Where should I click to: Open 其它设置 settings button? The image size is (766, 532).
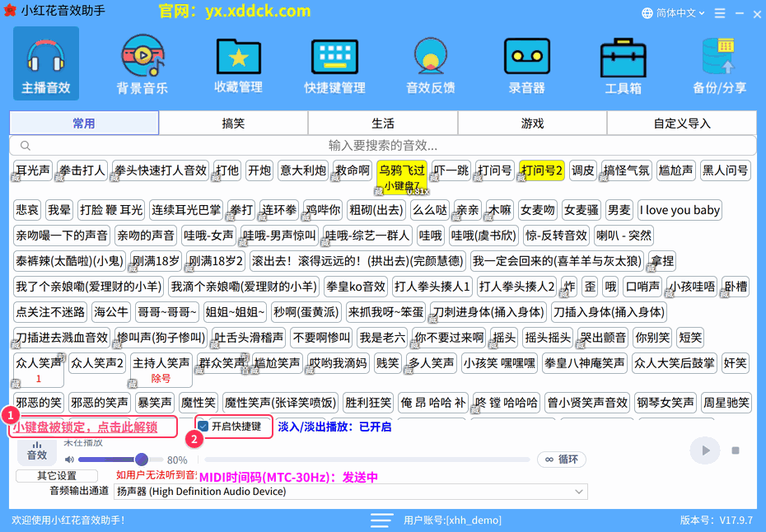pos(57,476)
